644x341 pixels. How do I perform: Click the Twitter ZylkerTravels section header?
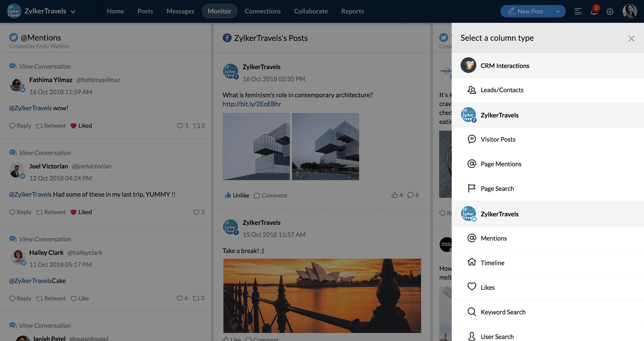(548, 214)
